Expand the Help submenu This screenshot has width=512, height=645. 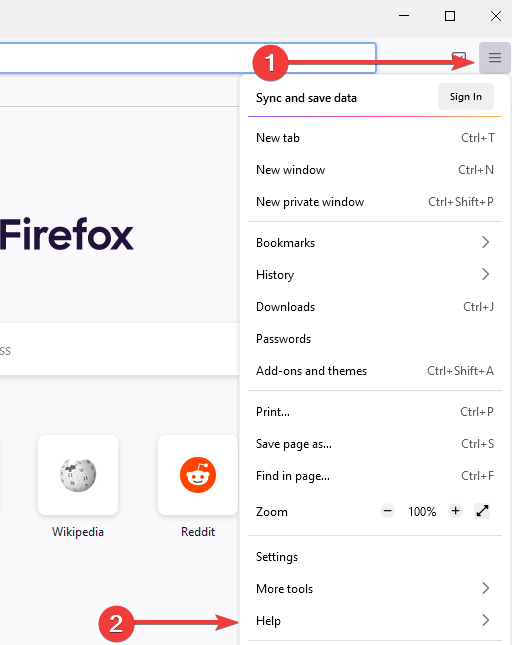(375, 621)
